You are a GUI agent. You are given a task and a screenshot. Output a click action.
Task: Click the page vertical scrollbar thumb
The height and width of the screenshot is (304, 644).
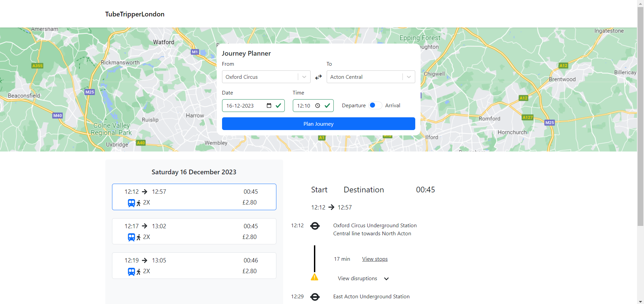point(640,114)
